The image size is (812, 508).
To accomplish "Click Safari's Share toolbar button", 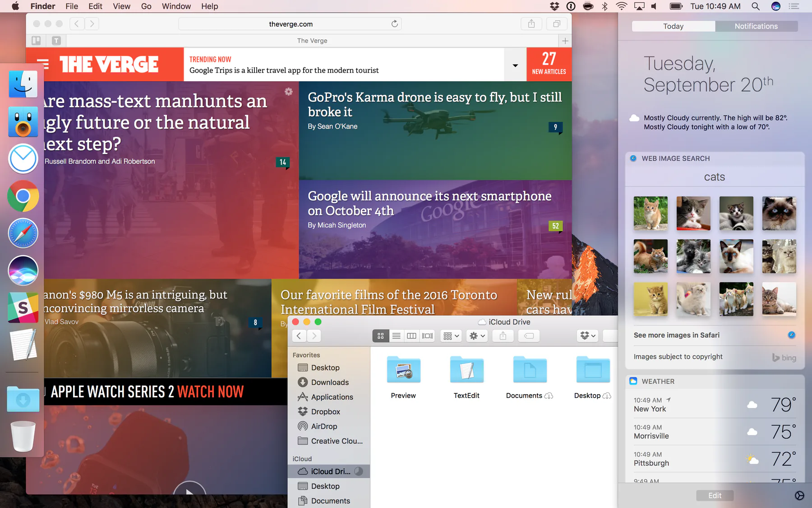I will point(531,24).
